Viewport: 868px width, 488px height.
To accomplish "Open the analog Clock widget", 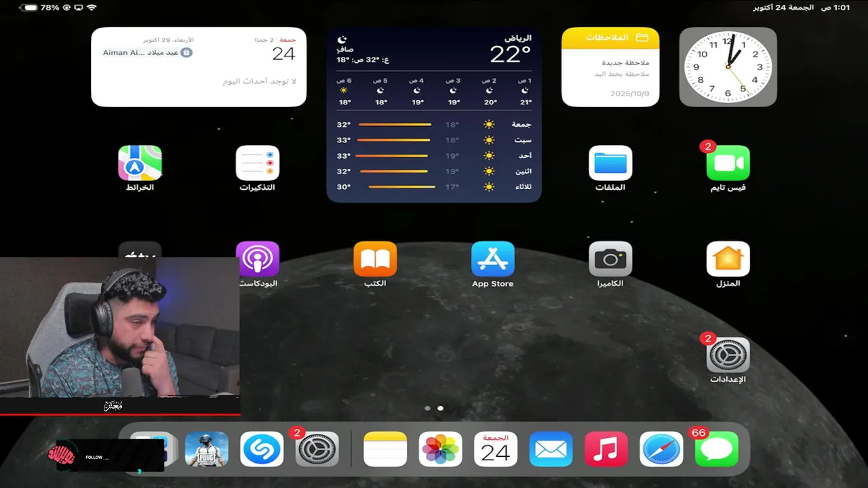I will [x=728, y=66].
